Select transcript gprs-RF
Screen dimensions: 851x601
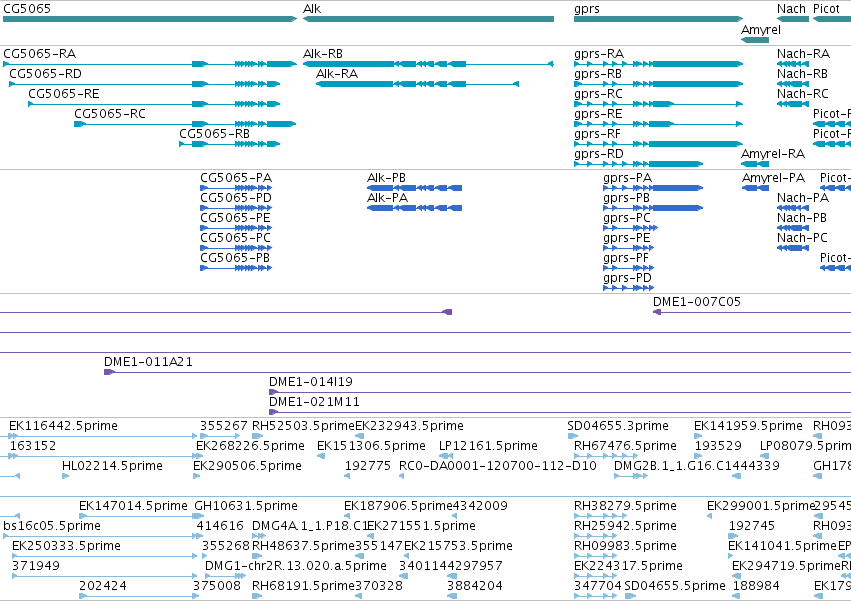[x=658, y=144]
